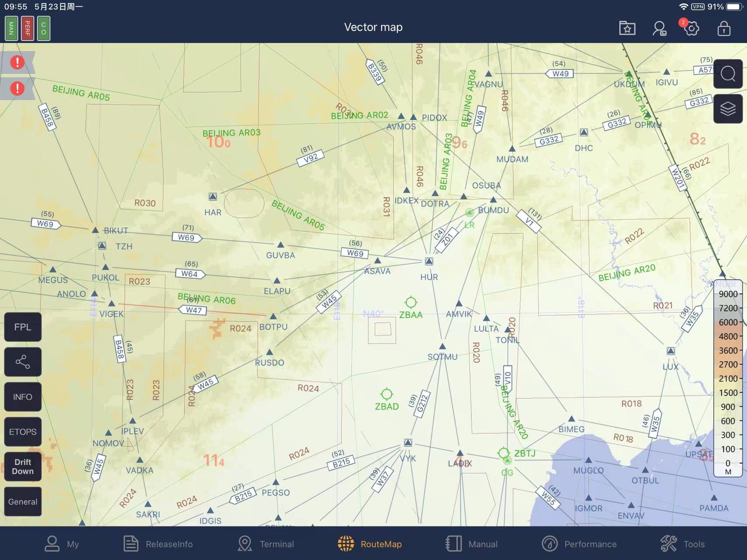Select the ZBAA airport symbol on map

click(410, 302)
